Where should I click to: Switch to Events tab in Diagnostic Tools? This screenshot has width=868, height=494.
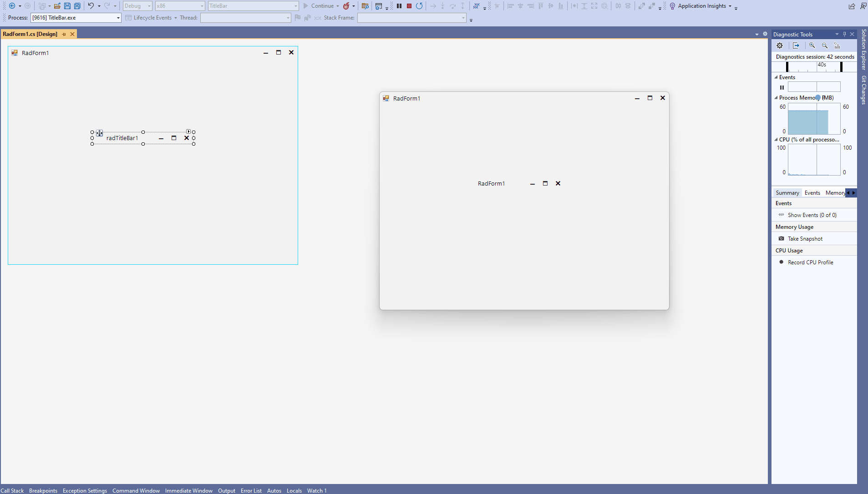[812, 193]
